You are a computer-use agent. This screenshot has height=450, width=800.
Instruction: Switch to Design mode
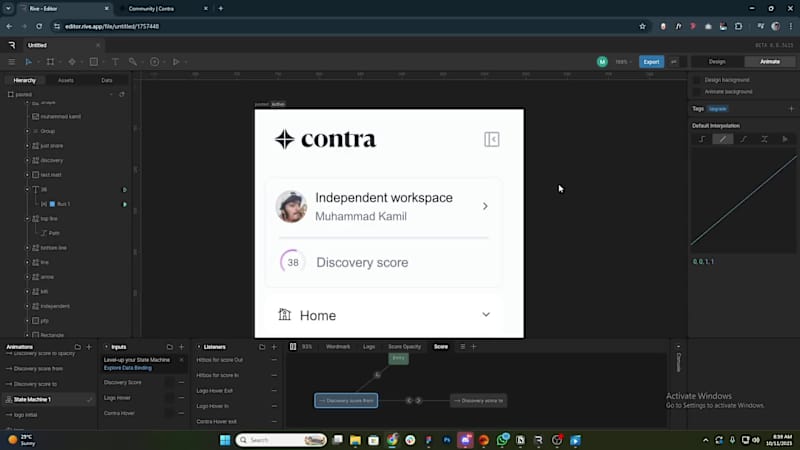tap(717, 62)
